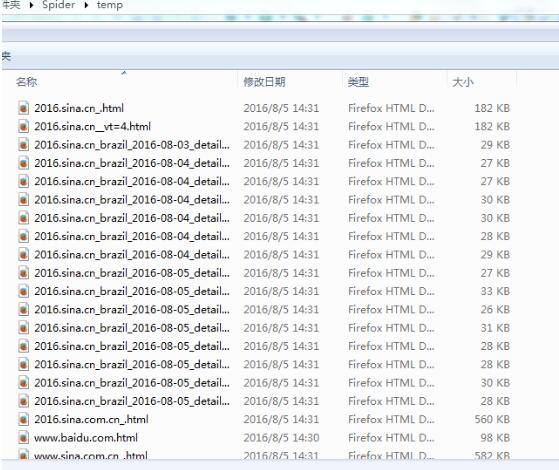Select the 560 KB file row
559x470 pixels.
click(264, 419)
